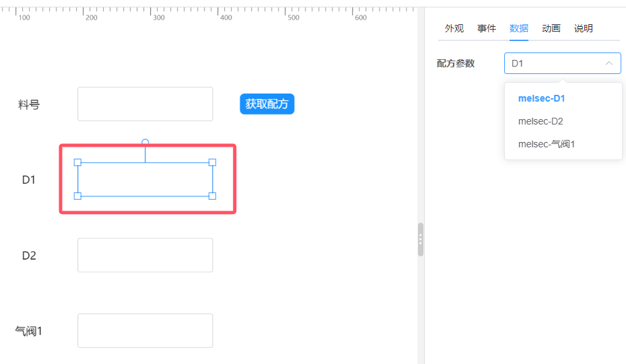
Task: Click the rotation handle above the D1 box
Action: click(145, 142)
